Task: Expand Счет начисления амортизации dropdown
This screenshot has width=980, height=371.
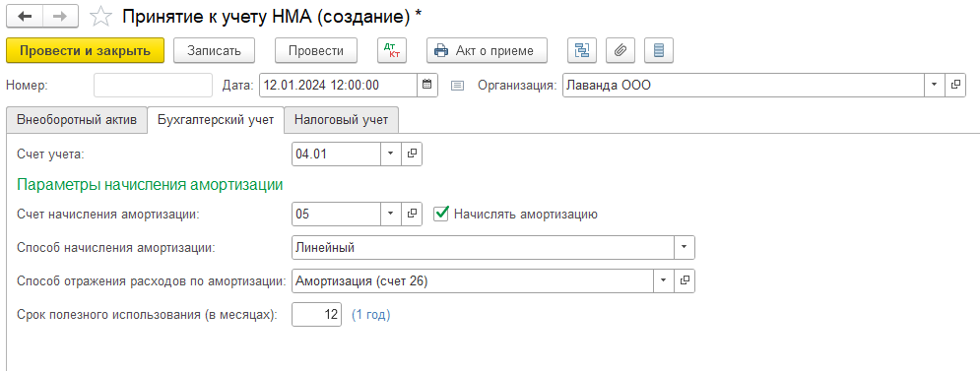Action: click(x=391, y=214)
